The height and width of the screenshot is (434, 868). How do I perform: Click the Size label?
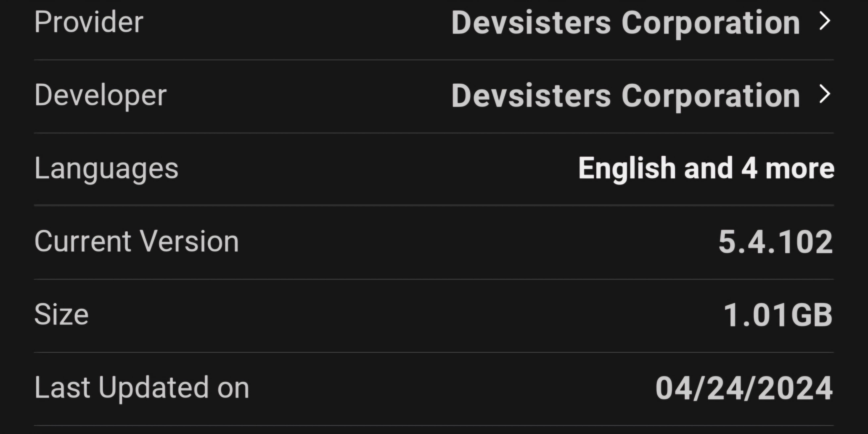click(x=61, y=314)
